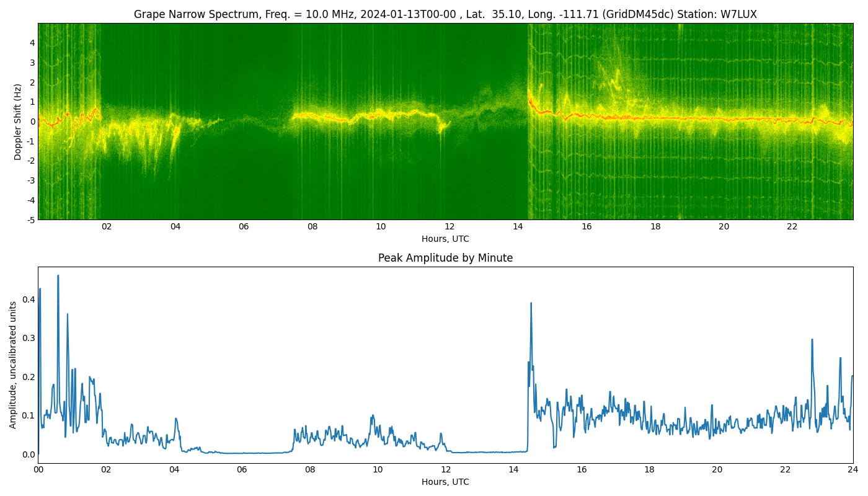
Task: Click the 4 Hz Doppler shift tick label
Action: tap(32, 43)
